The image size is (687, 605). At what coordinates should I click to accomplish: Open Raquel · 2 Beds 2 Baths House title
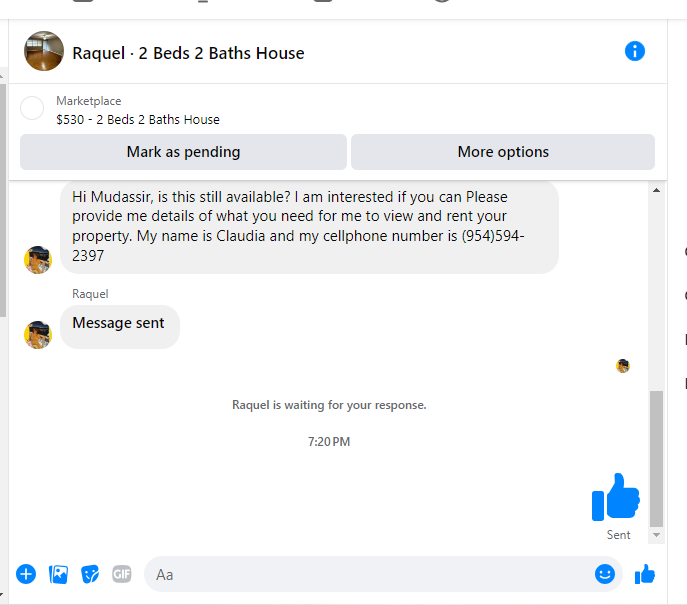[x=188, y=53]
